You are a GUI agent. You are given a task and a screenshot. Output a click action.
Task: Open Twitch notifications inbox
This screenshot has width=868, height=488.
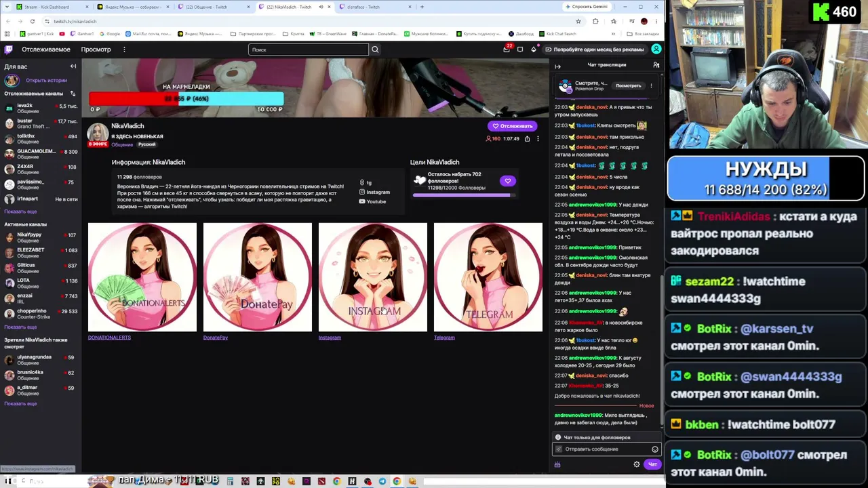(x=507, y=49)
